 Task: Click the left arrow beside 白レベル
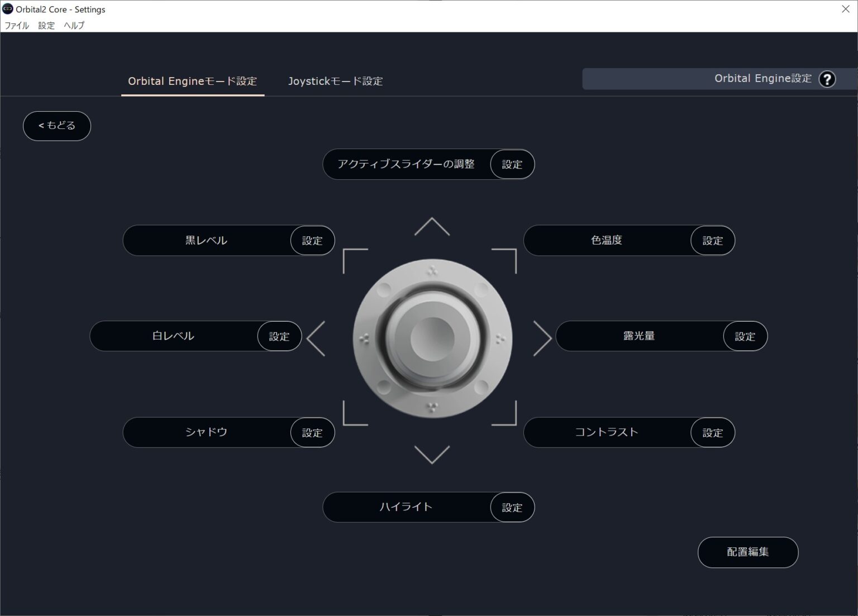(x=317, y=337)
